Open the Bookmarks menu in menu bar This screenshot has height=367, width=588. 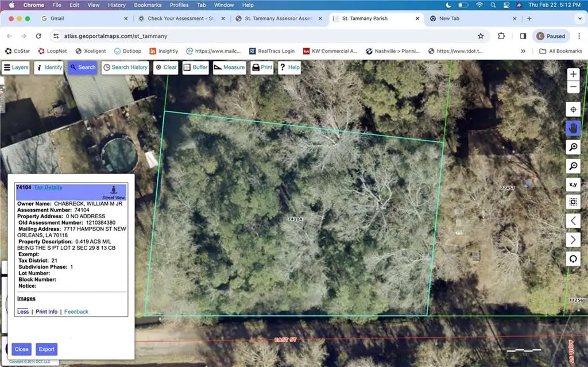click(x=148, y=5)
